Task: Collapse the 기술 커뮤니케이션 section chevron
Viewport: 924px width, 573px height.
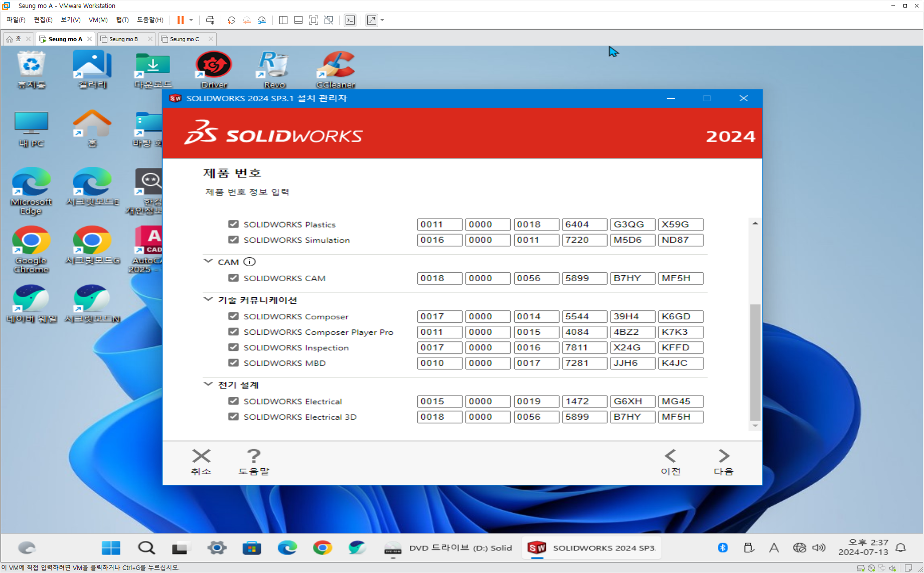Action: tap(208, 299)
